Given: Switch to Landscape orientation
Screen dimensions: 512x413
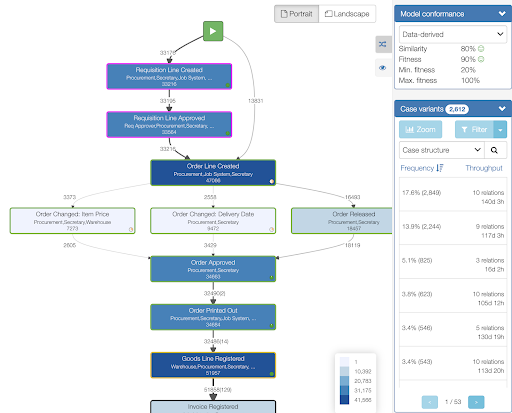Looking at the screenshot, I should (x=347, y=14).
